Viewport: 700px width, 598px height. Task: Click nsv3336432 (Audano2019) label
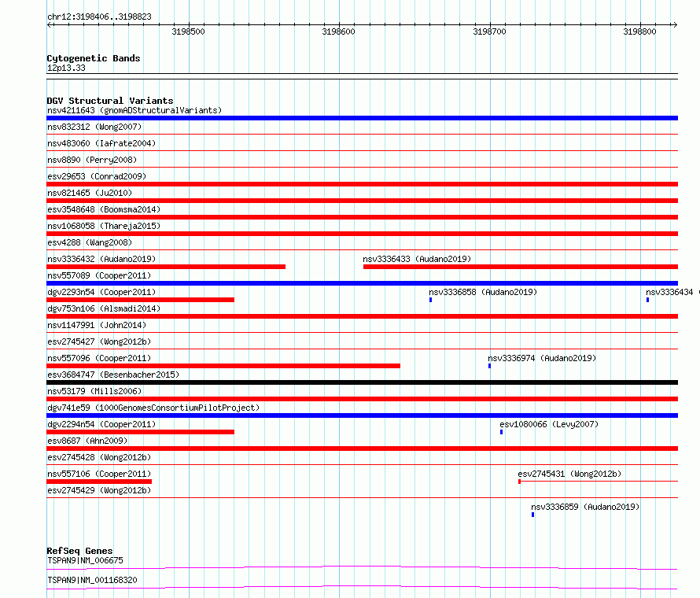point(101,259)
